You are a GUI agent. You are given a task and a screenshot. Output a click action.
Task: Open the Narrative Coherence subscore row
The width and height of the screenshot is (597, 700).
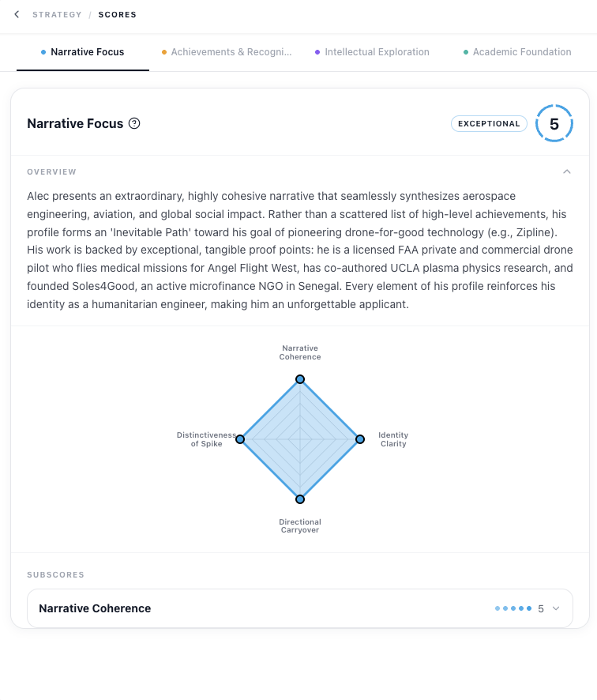(300, 608)
